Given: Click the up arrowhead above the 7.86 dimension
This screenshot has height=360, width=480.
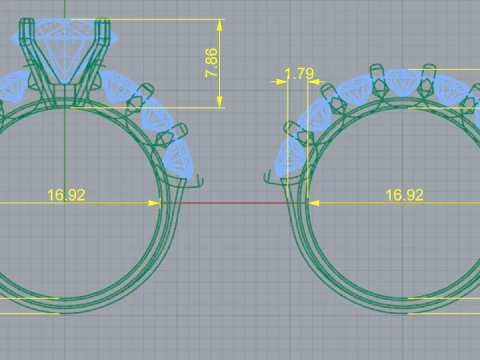Looking at the screenshot, I should coord(219,25).
